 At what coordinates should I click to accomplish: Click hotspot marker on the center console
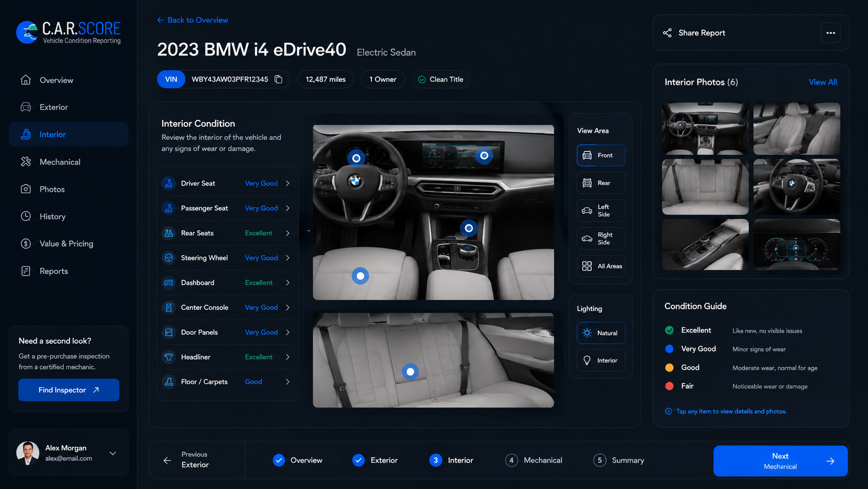[469, 228]
